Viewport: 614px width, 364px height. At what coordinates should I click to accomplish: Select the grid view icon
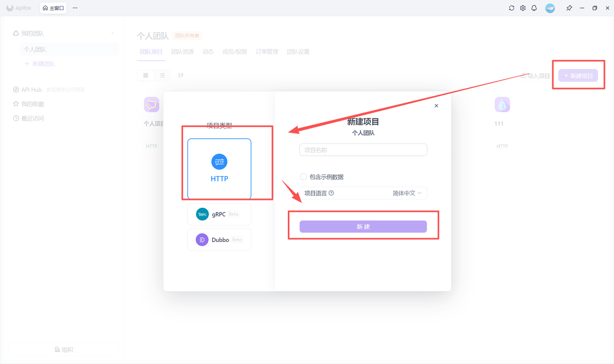click(146, 75)
